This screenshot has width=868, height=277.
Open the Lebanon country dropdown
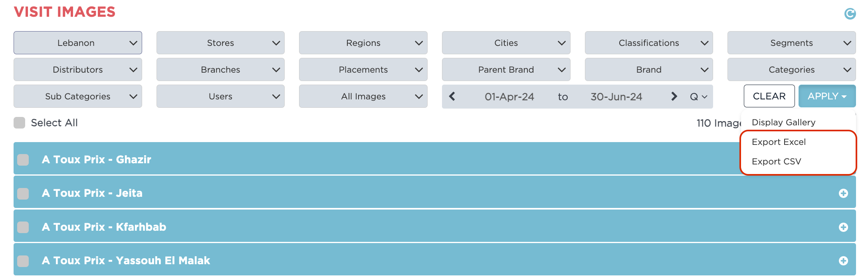pos(78,43)
